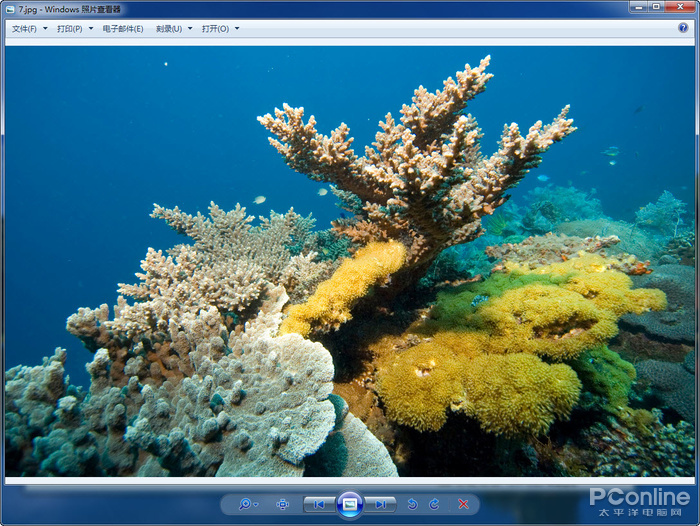Open the blue Help question mark icon
Viewport: 700px width, 526px height.
point(683,28)
